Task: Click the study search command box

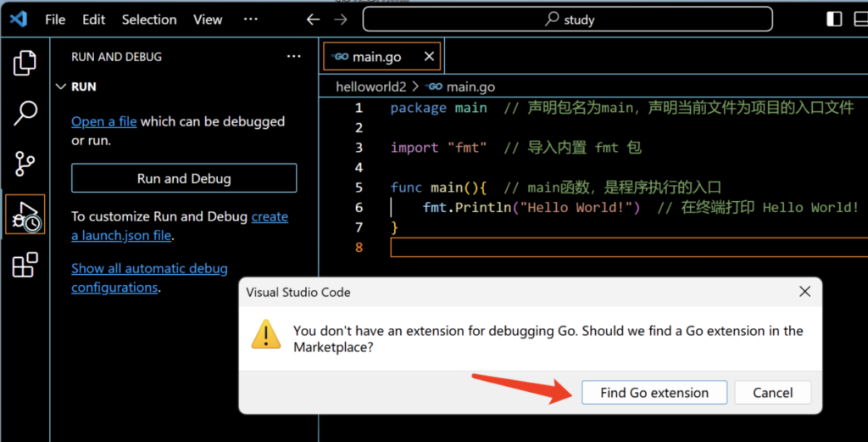Action: point(567,20)
